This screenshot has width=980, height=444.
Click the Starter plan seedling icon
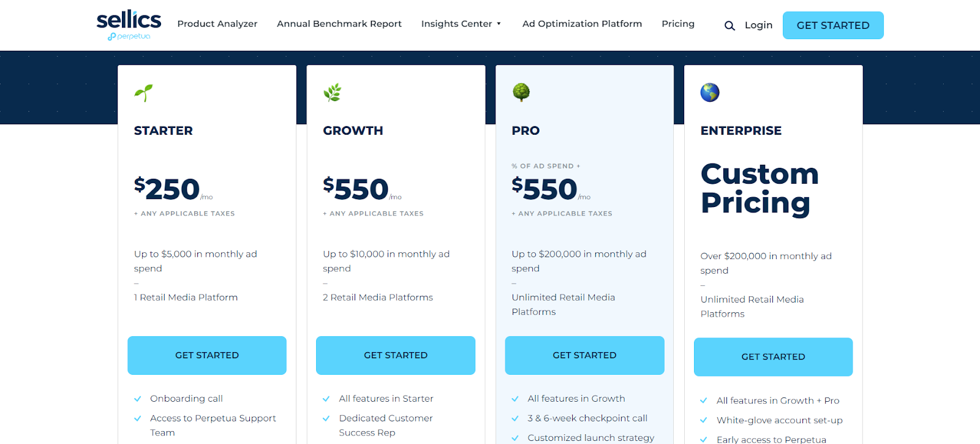click(x=143, y=92)
